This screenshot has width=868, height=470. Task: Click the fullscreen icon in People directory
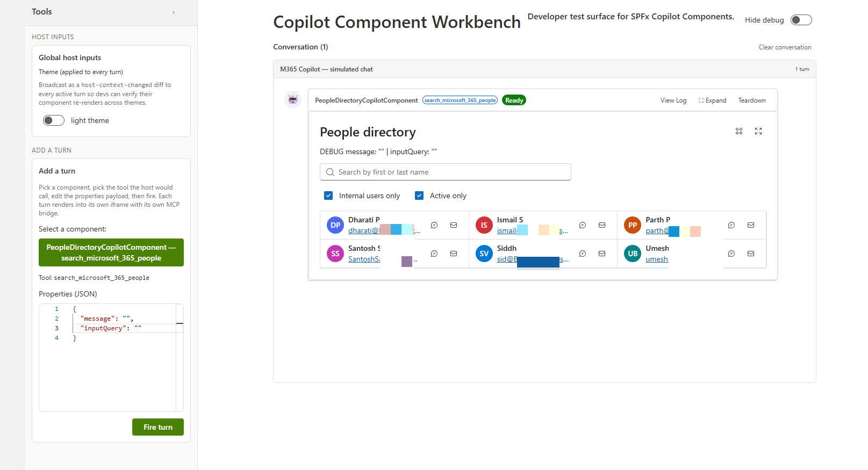coord(758,131)
